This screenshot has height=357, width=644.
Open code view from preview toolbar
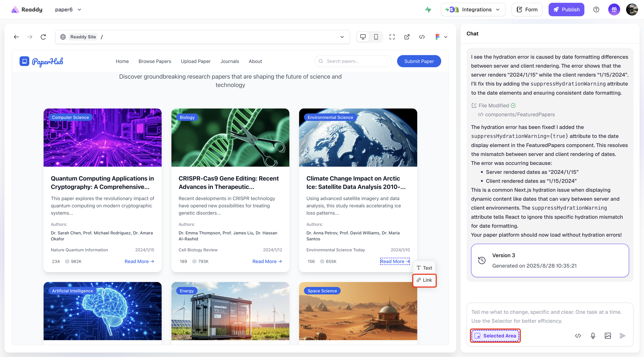tap(422, 37)
